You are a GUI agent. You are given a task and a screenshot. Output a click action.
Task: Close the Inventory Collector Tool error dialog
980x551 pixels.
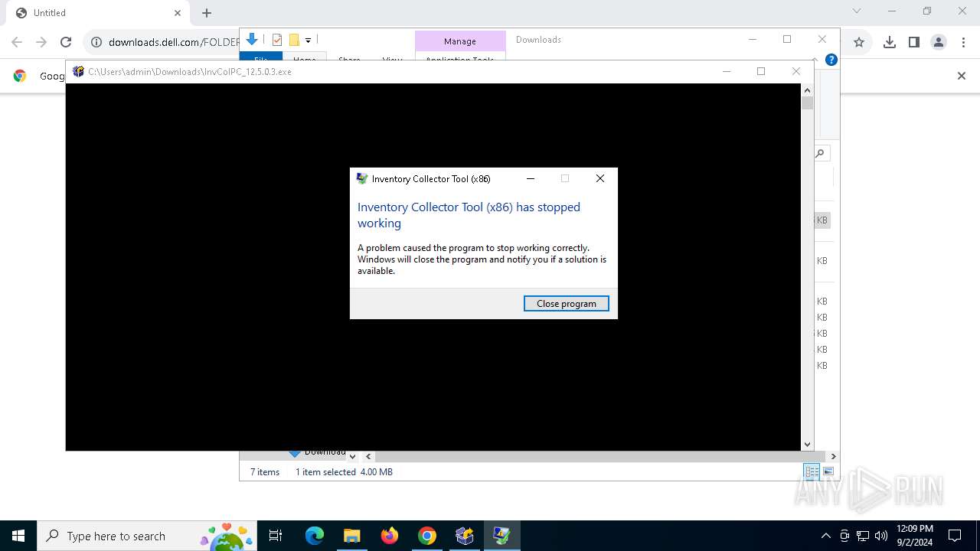600,178
